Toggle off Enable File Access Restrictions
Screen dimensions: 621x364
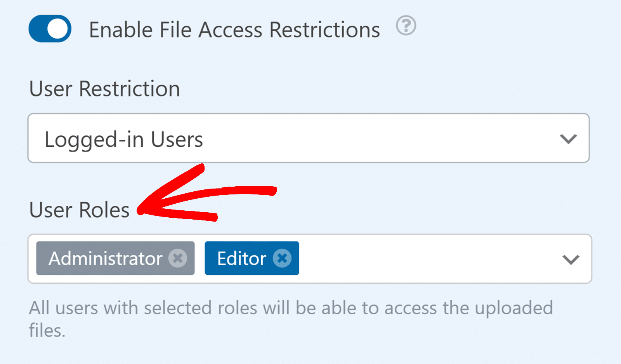(49, 28)
